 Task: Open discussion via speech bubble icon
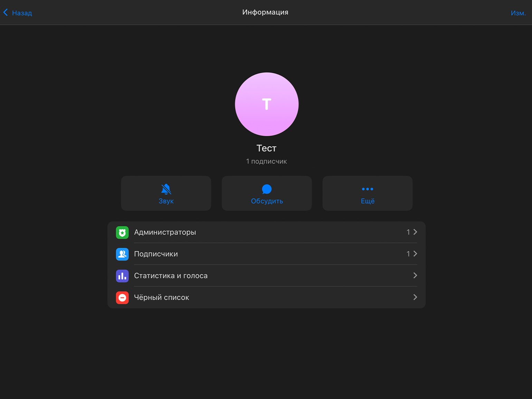point(267,189)
